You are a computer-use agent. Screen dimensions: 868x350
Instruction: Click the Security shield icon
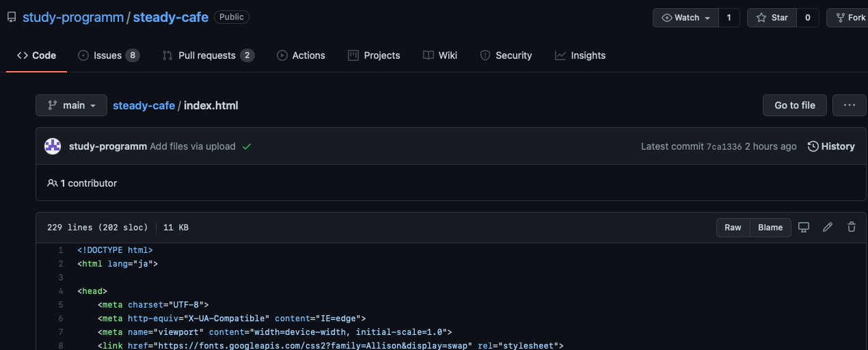pyautogui.click(x=485, y=55)
